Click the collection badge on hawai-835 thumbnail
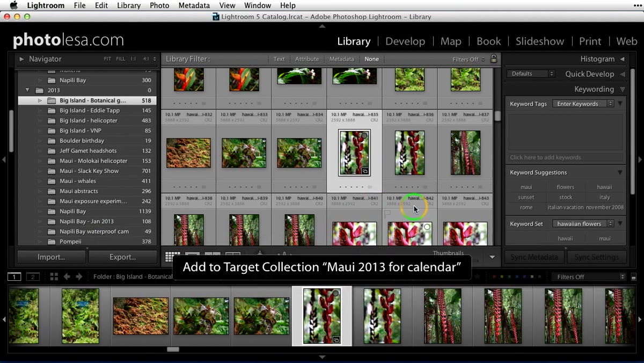 click(365, 171)
